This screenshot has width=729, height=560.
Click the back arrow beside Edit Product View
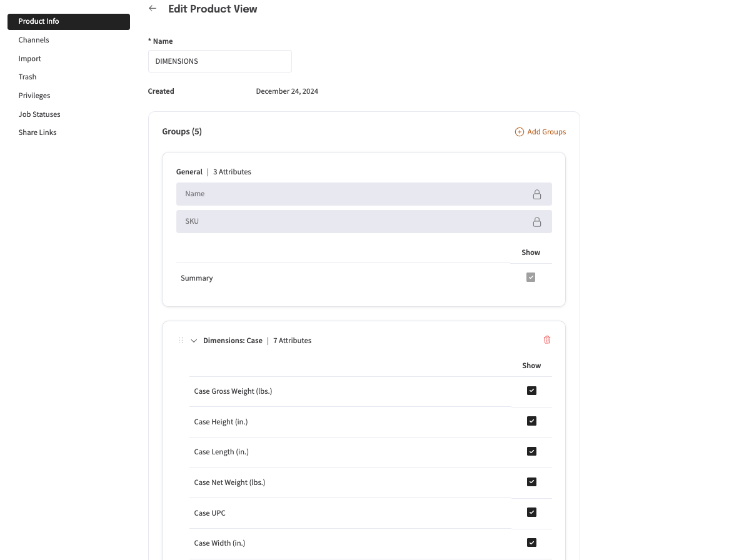tap(153, 8)
